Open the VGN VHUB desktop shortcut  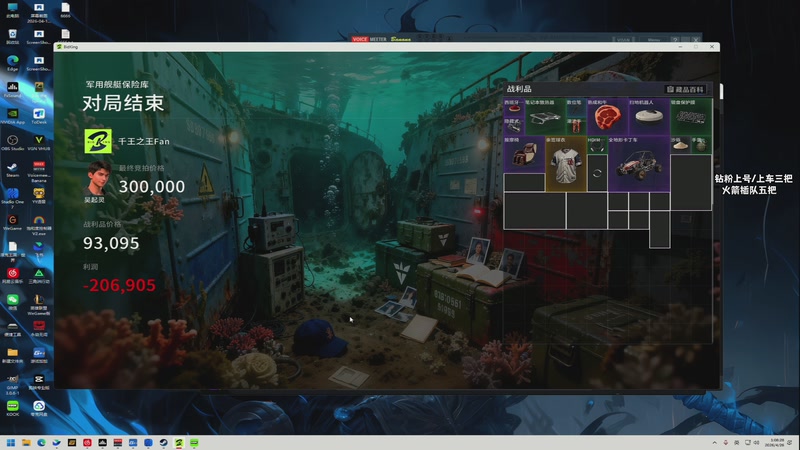click(x=39, y=142)
